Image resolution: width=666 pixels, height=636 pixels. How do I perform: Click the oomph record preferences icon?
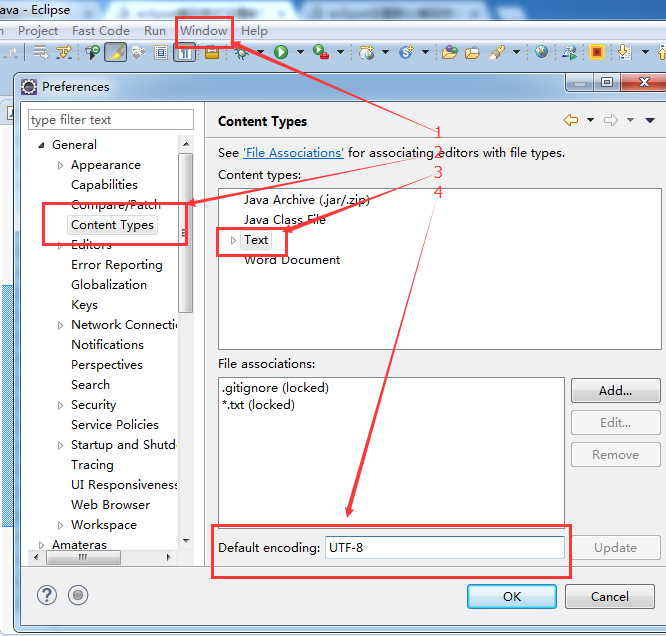78,595
